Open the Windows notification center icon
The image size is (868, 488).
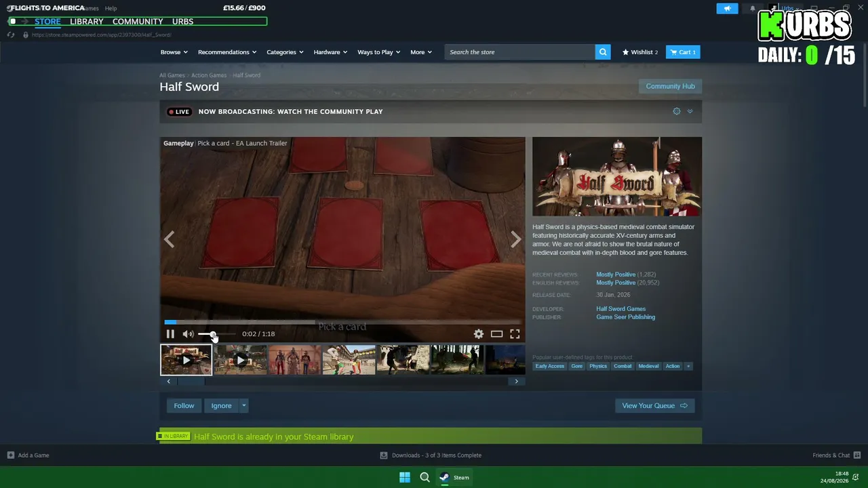point(856,477)
